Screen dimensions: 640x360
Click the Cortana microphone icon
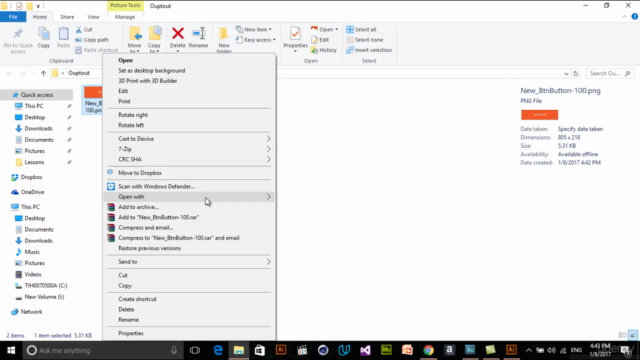(174, 350)
